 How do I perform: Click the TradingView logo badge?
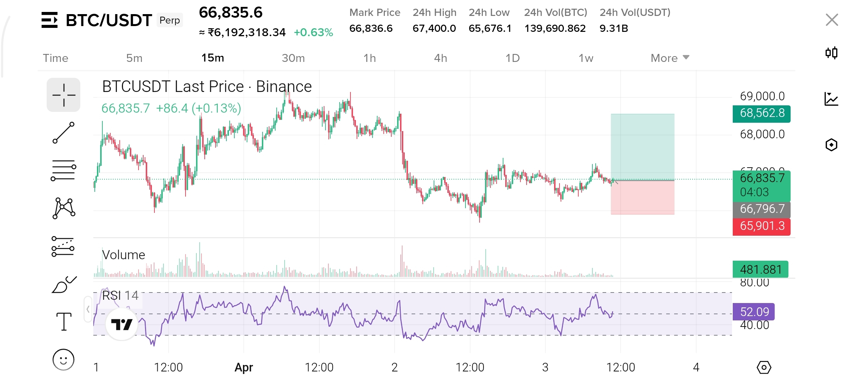click(x=122, y=324)
